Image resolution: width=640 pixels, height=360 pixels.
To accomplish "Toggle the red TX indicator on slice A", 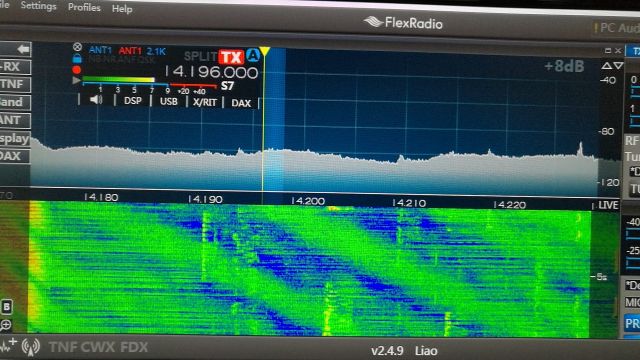I will [x=231, y=57].
